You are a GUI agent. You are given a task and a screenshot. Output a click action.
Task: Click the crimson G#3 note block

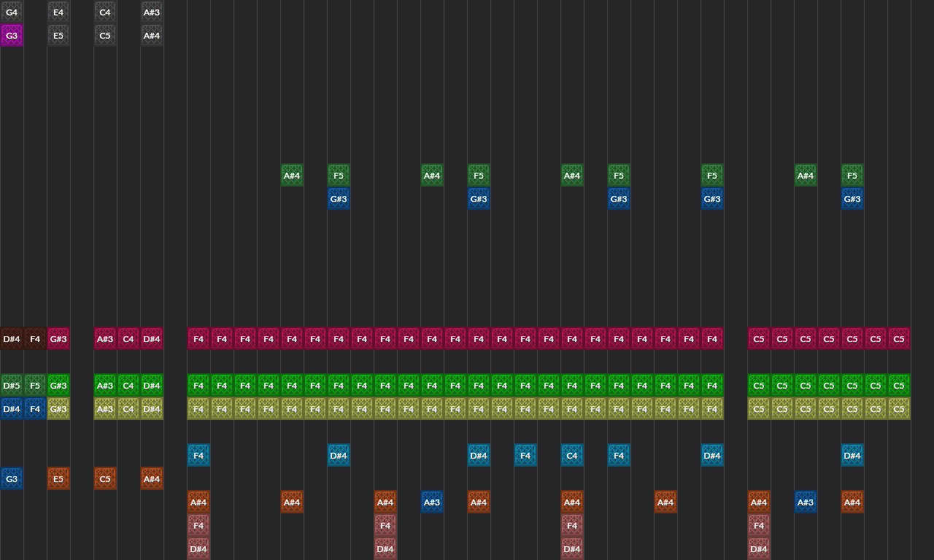[x=58, y=339]
